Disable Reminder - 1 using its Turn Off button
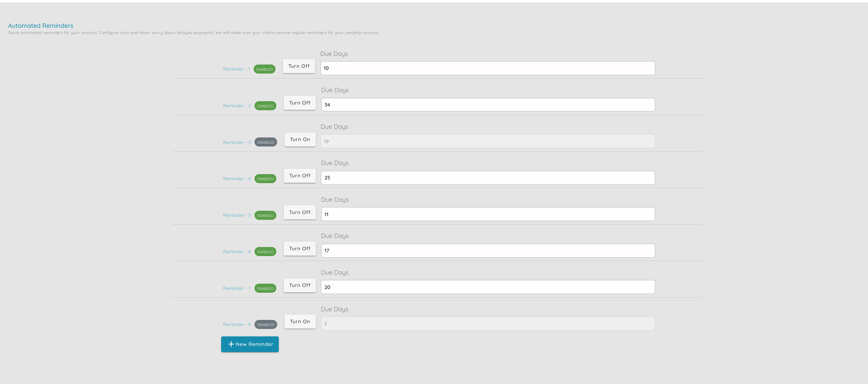The image size is (868, 384). click(x=299, y=66)
